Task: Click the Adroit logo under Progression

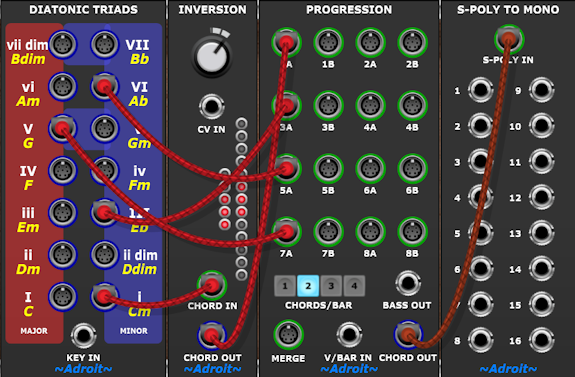Action: pos(349,369)
